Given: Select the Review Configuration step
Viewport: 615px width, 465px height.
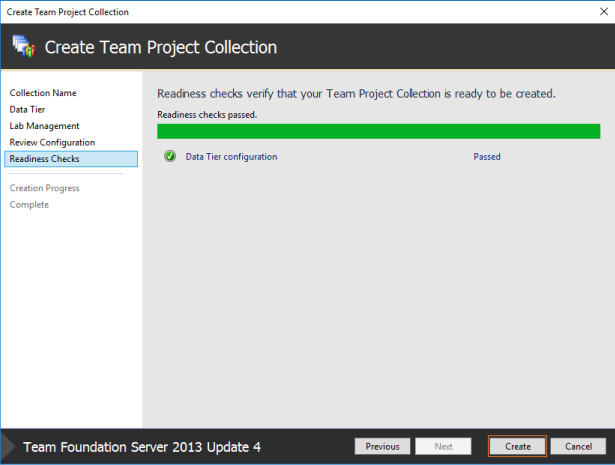Looking at the screenshot, I should coord(52,142).
